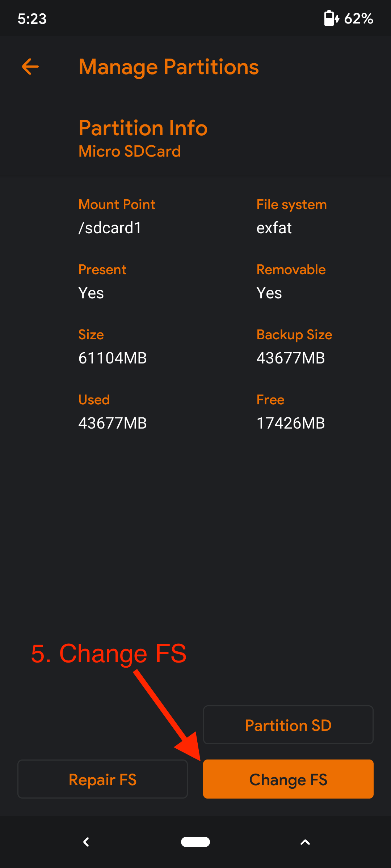Tap the 62% battery percentage
The width and height of the screenshot is (391, 868).
(358, 18)
